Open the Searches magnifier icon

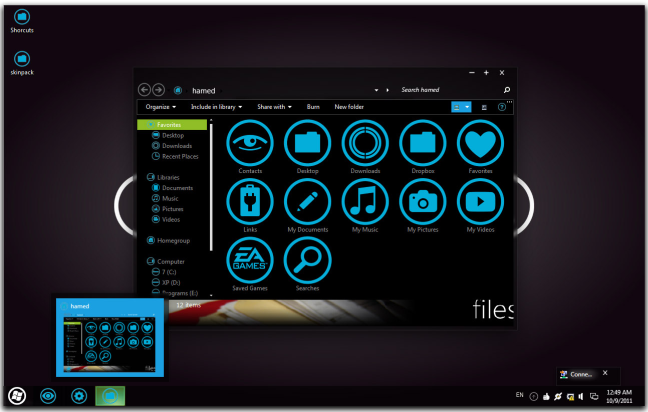307,260
